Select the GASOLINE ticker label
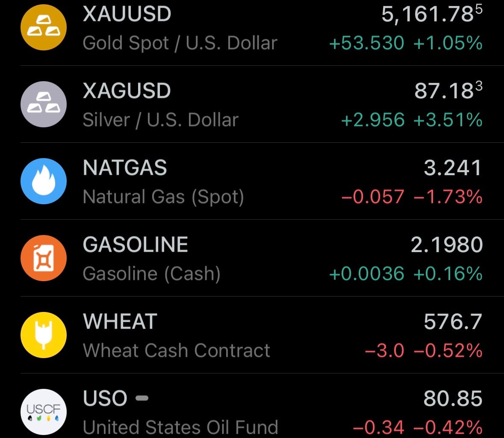Image resolution: width=504 pixels, height=438 pixels. [x=136, y=245]
